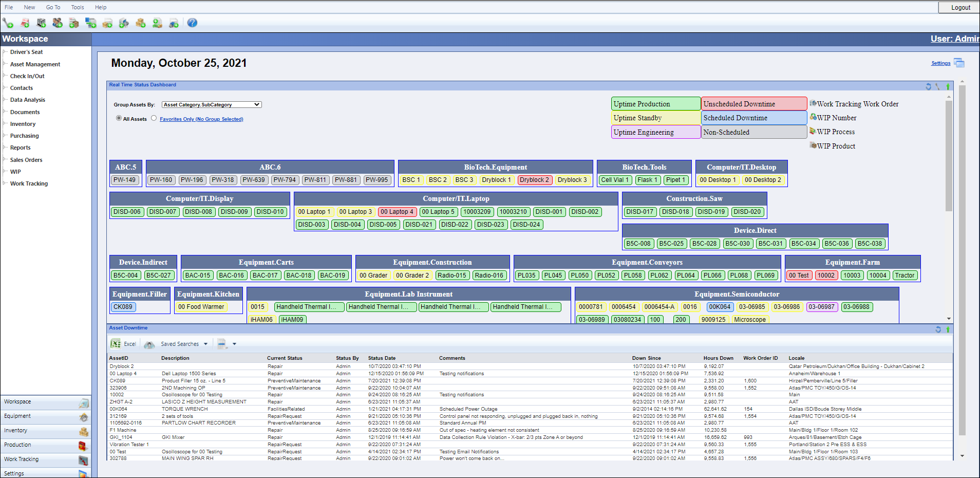Select the contacts-with-plus toolbar icon

56,23
